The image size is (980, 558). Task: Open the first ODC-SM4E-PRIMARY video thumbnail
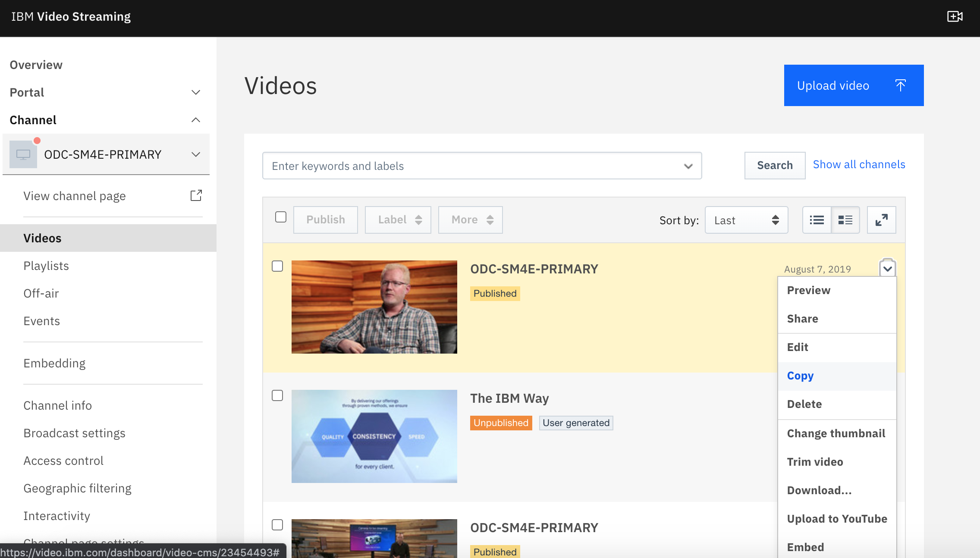(374, 307)
